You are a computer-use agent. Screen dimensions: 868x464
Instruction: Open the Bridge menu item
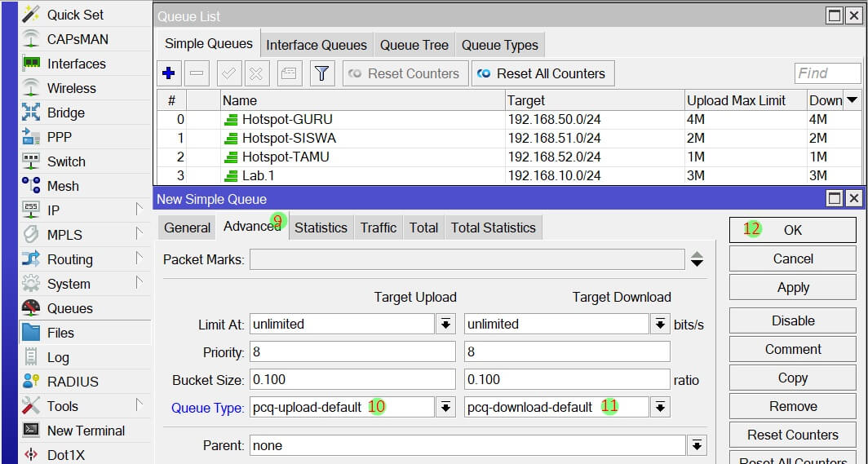pyautogui.click(x=65, y=113)
